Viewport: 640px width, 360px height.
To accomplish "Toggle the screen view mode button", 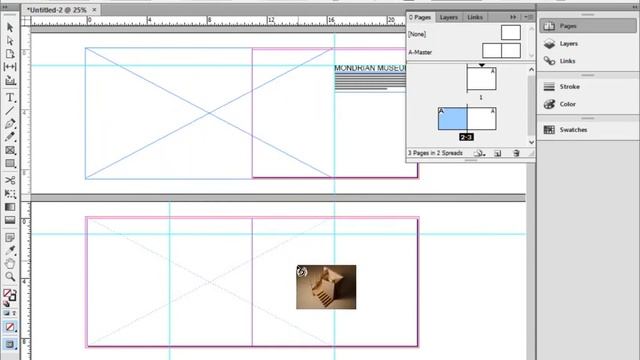I will (x=10, y=344).
